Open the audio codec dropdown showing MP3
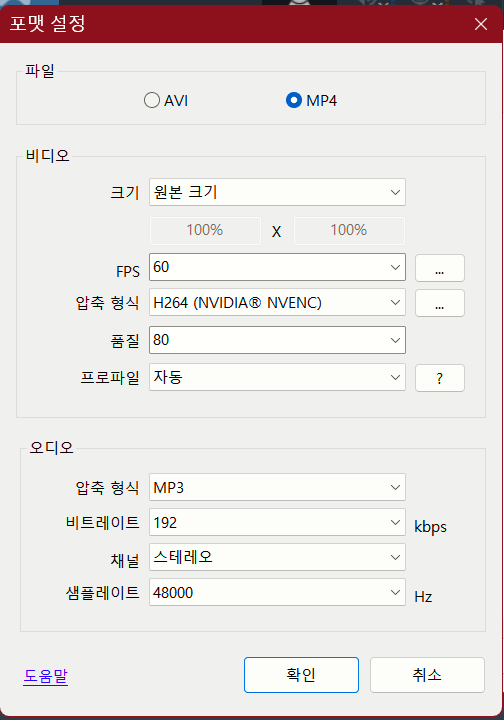Viewport: 504px width, 720px height. [x=277, y=487]
